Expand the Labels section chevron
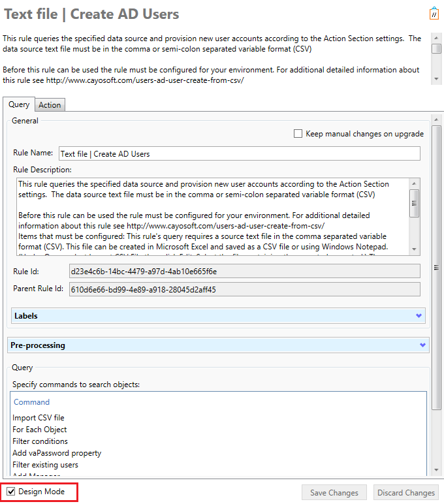The image size is (444, 504). [x=419, y=315]
